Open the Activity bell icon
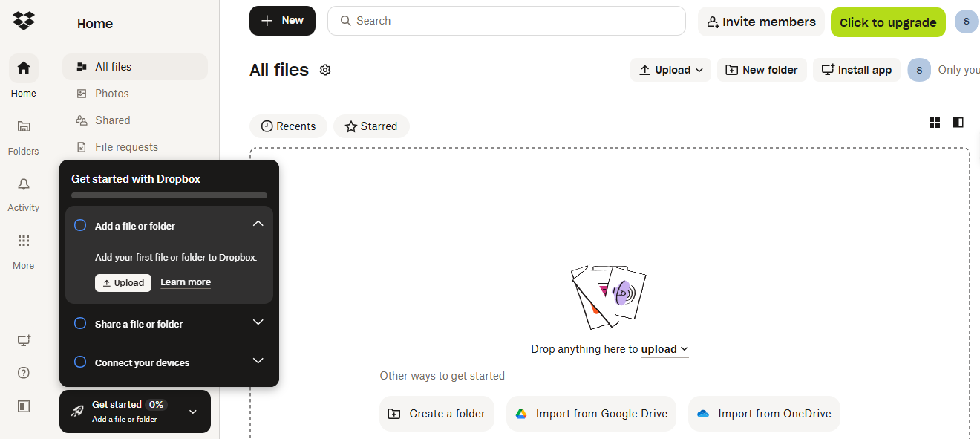 click(x=24, y=185)
